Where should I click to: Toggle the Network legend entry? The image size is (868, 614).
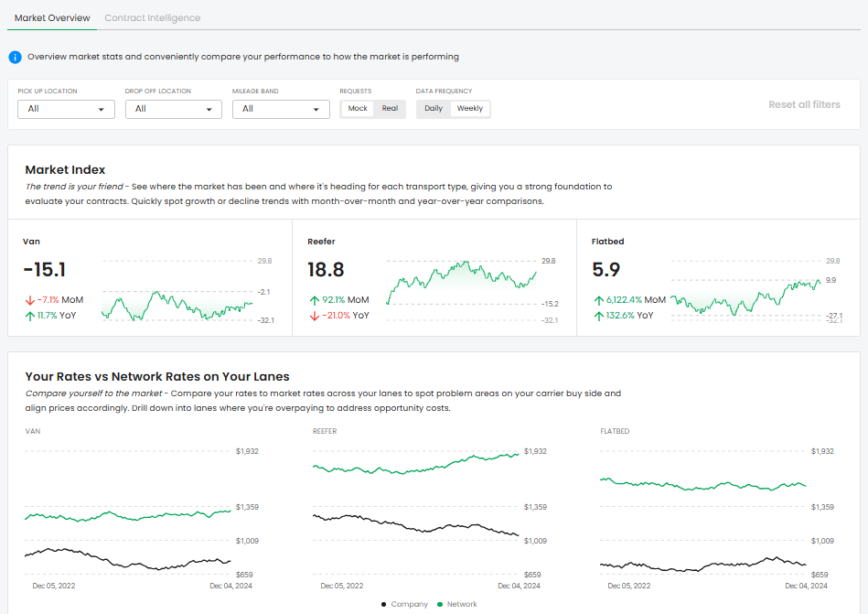tap(456, 604)
